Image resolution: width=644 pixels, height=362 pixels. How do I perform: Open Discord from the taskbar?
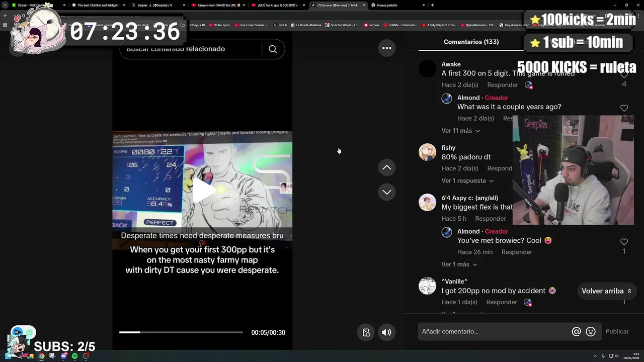(x=63, y=356)
